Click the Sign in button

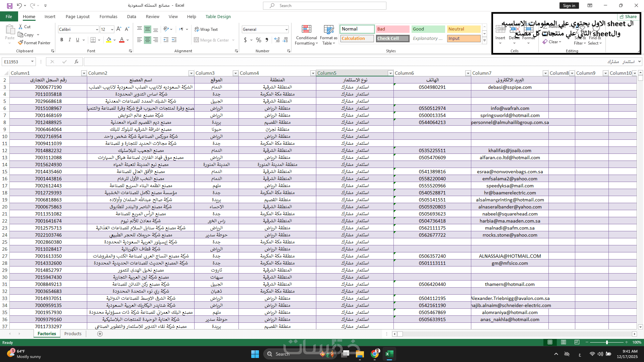[569, 5]
